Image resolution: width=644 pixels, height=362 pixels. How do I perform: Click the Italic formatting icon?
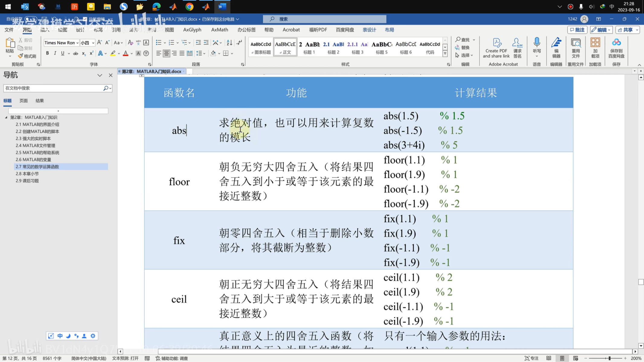pos(55,53)
